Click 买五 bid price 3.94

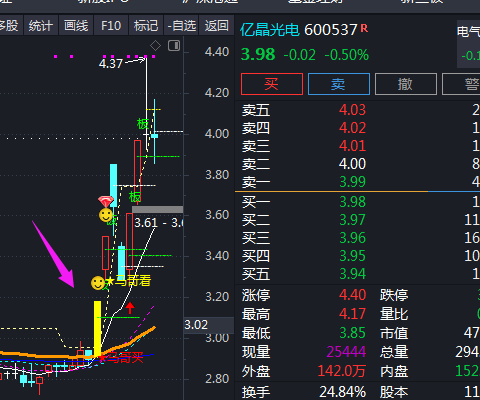(352, 274)
